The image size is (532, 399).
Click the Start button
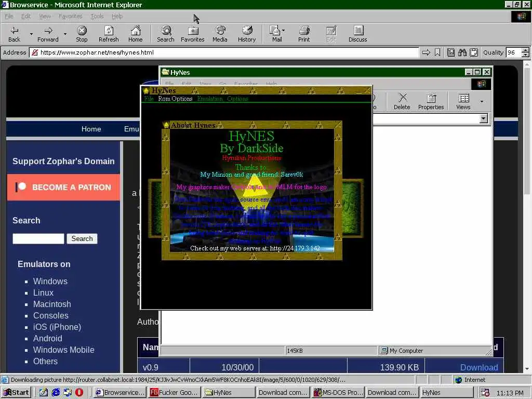click(16, 393)
